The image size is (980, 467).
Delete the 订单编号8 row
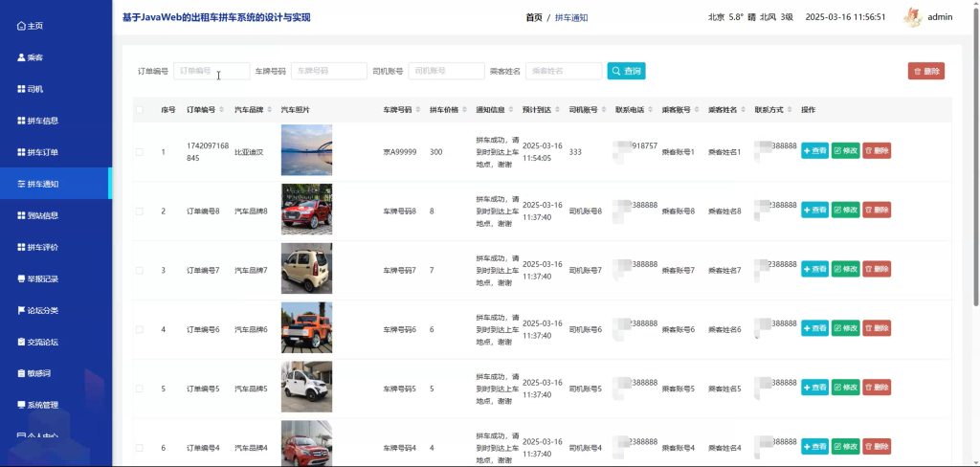pos(877,211)
